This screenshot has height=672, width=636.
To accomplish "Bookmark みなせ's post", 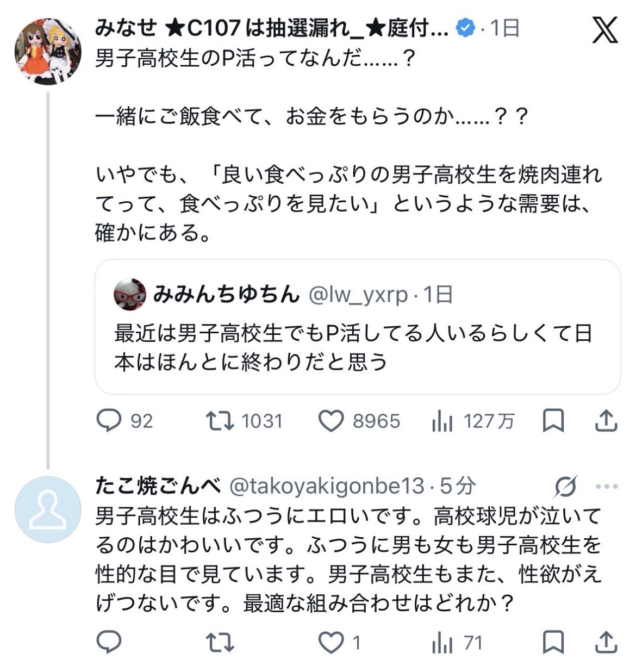I will coord(553,421).
